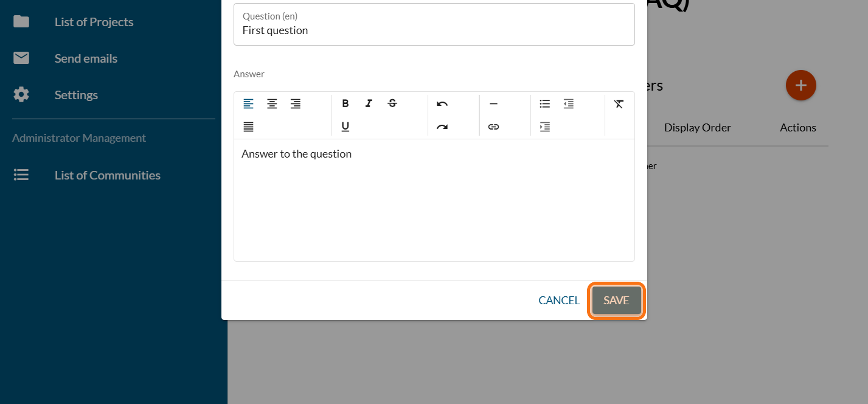Toggle strikethrough formatting
The image size is (868, 404).
click(392, 103)
